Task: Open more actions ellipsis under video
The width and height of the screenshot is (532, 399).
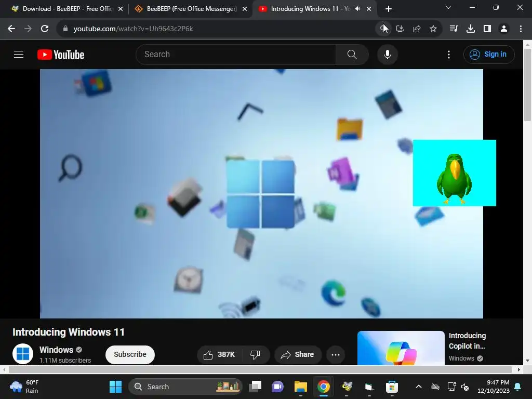Action: click(x=336, y=354)
